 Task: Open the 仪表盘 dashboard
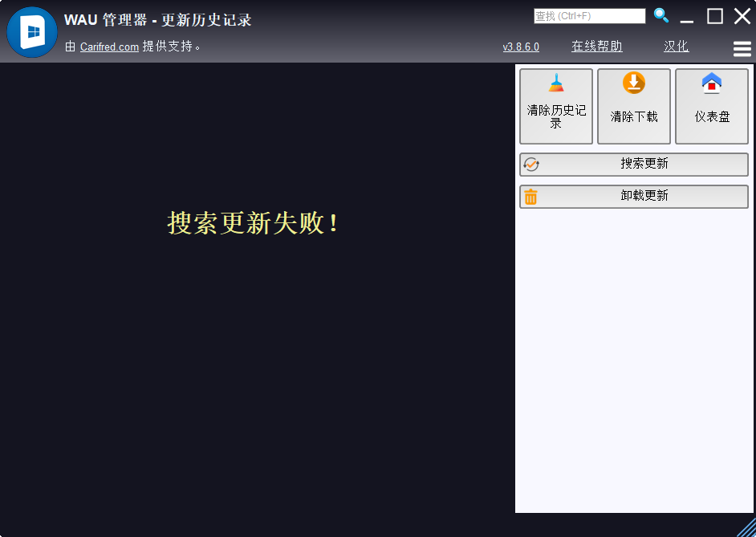click(711, 106)
